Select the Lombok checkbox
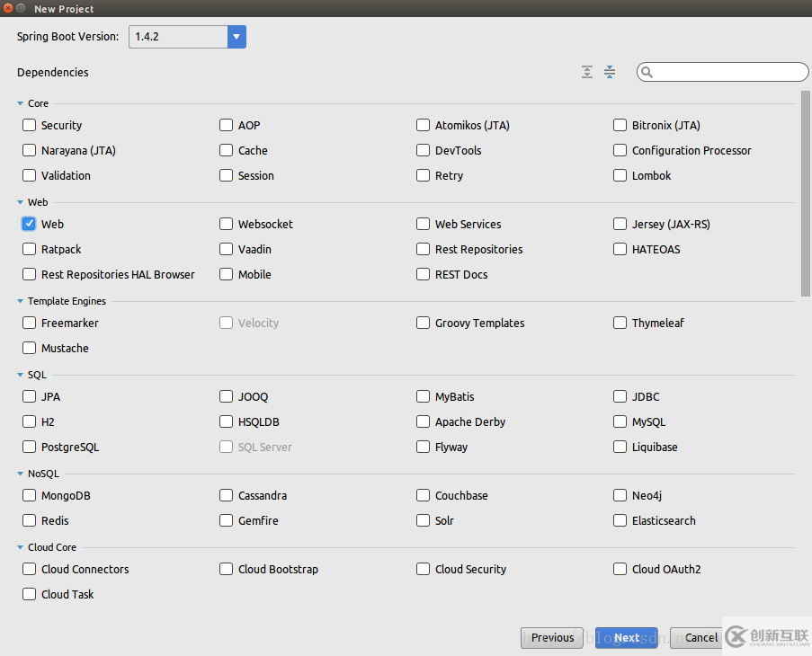 click(x=620, y=175)
